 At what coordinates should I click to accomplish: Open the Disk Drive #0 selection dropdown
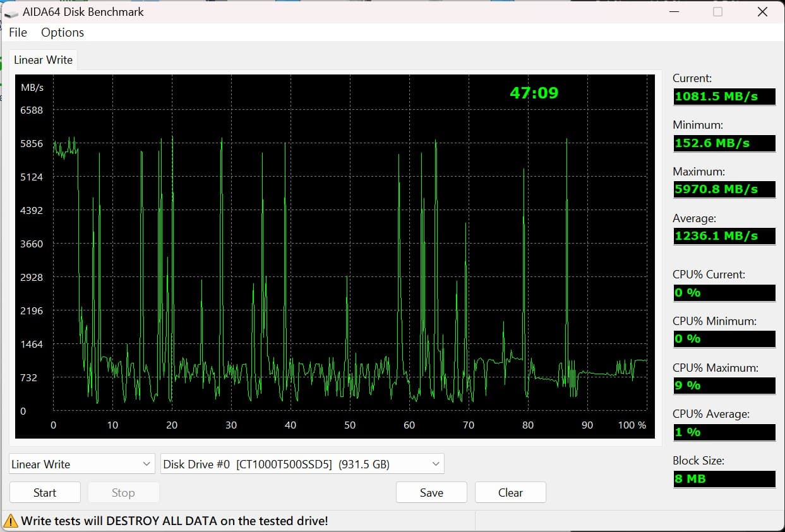303,464
